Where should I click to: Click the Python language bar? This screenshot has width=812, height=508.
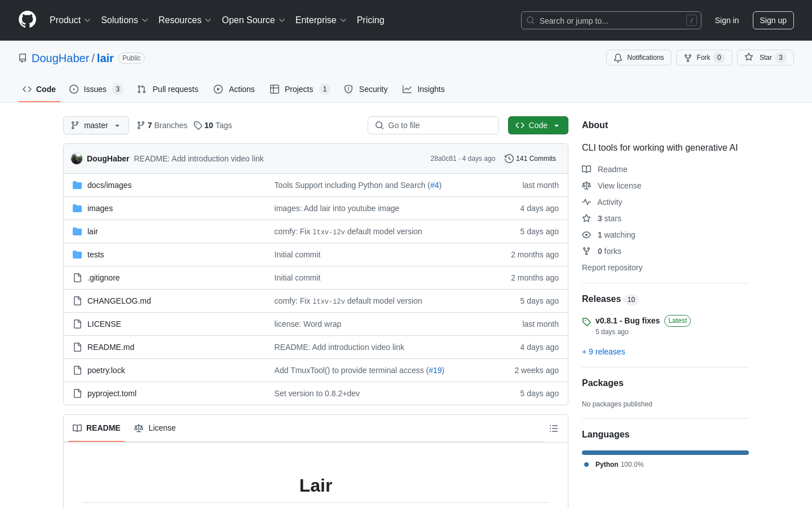point(665,453)
